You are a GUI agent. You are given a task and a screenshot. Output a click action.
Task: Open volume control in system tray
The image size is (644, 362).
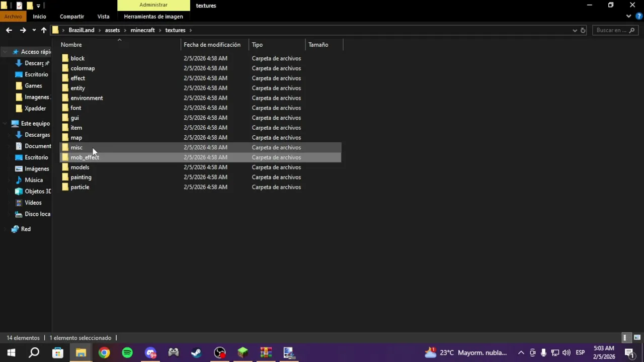pos(567,353)
